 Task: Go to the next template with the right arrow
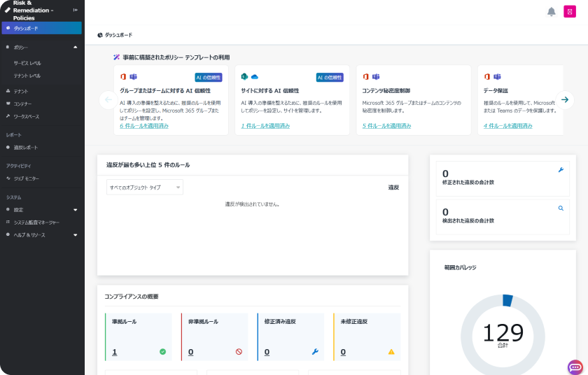[565, 99]
